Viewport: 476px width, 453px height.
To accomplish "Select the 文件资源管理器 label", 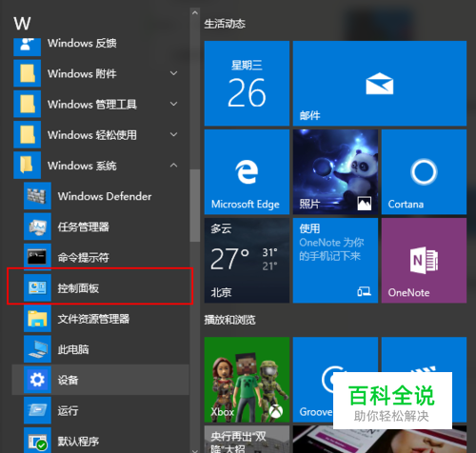I will [93, 319].
